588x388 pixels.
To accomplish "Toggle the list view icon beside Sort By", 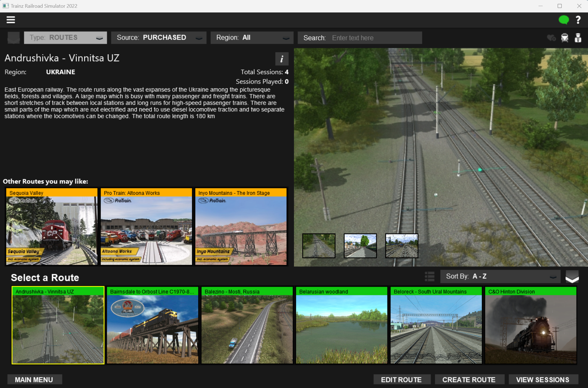I will (x=429, y=276).
